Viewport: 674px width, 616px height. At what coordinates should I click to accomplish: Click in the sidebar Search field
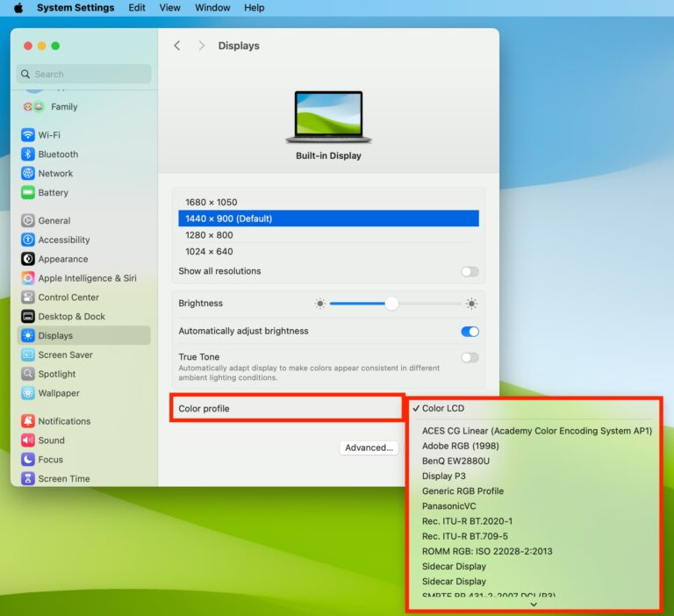pos(84,74)
